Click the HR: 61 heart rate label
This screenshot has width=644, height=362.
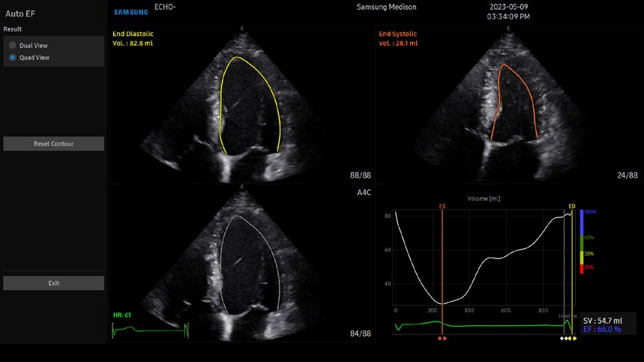coord(122,316)
